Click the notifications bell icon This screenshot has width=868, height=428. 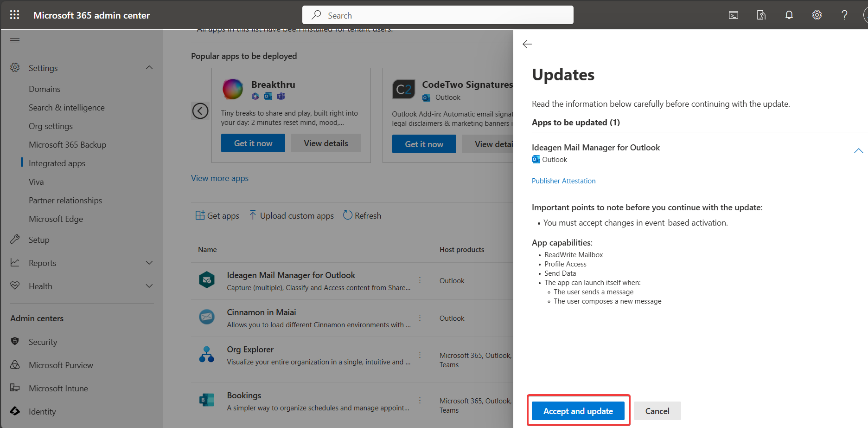tap(789, 15)
